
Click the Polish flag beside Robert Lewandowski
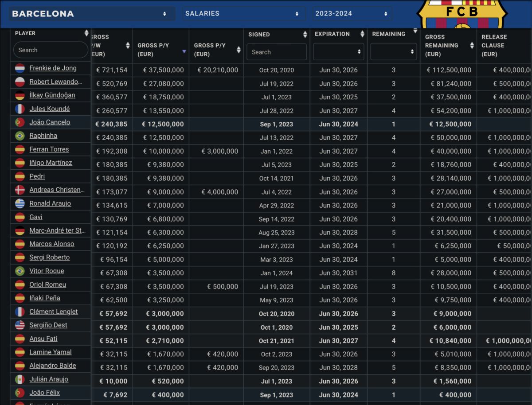(20, 82)
